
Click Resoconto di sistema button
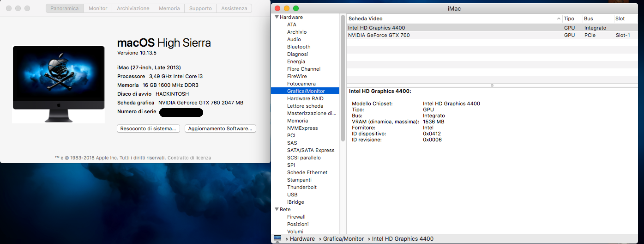(148, 128)
